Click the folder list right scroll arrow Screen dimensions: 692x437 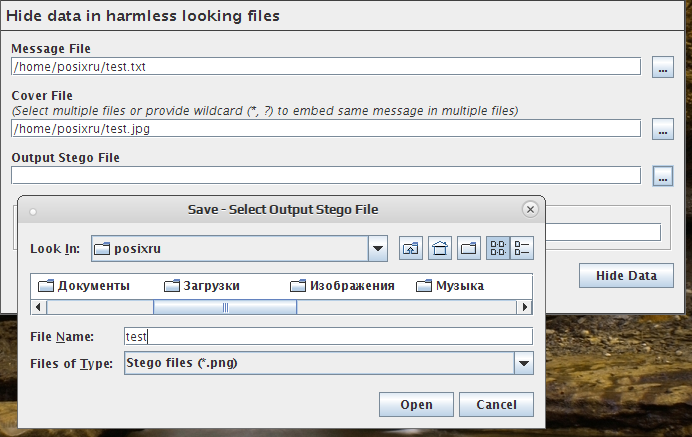point(524,307)
